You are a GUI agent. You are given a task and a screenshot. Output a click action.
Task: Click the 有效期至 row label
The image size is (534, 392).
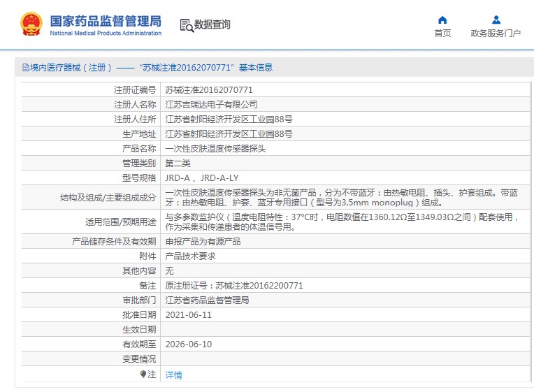139,344
